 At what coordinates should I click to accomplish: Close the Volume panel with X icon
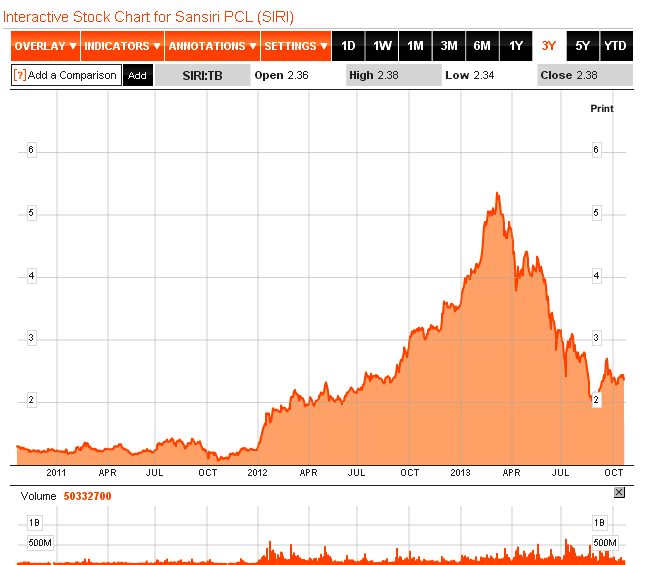[619, 492]
